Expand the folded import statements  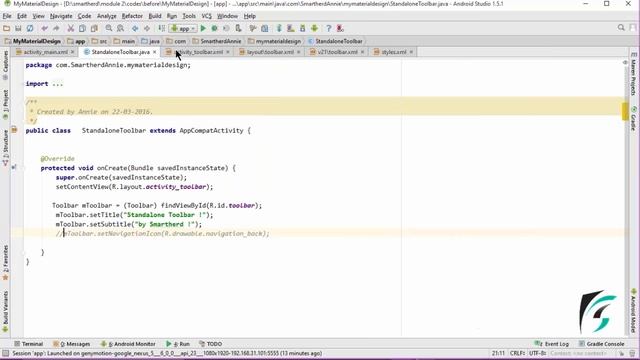(x=57, y=84)
